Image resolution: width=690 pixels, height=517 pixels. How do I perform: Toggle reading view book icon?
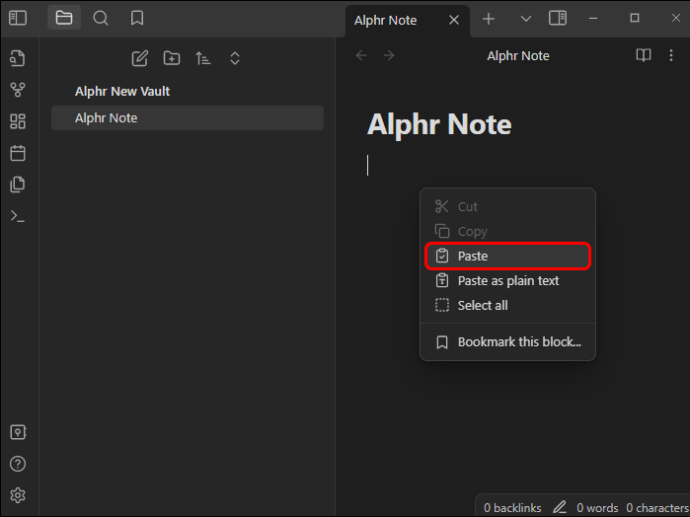point(643,55)
